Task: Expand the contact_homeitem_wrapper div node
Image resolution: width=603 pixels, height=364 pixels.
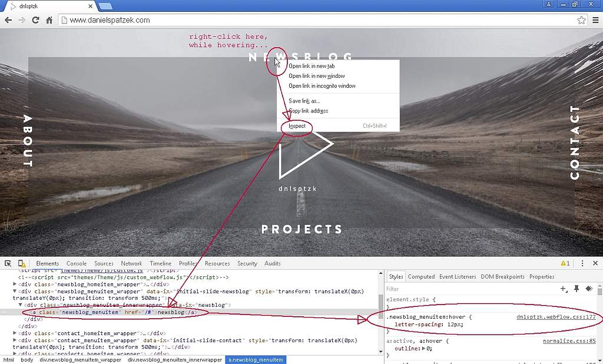Action: pos(15,333)
